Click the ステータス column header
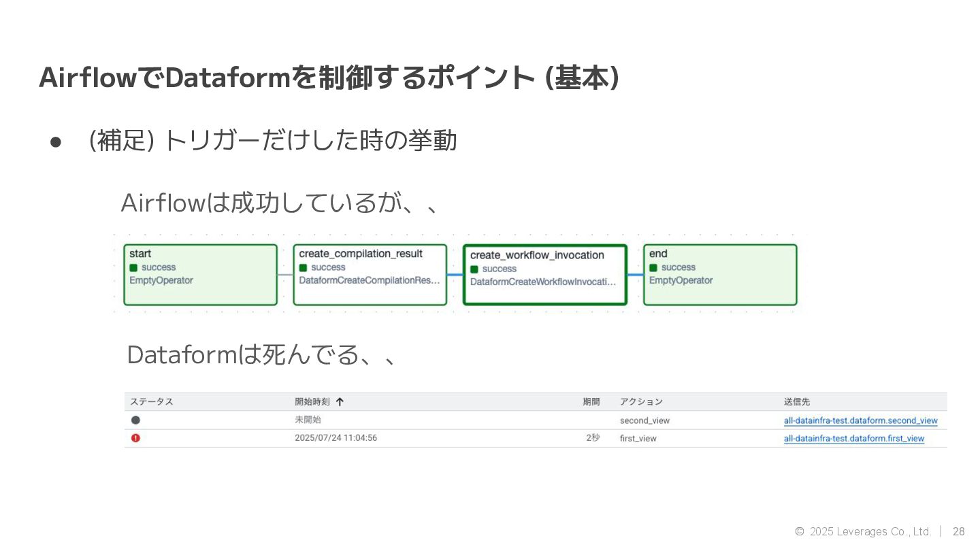The height and width of the screenshot is (551, 980). coord(152,401)
